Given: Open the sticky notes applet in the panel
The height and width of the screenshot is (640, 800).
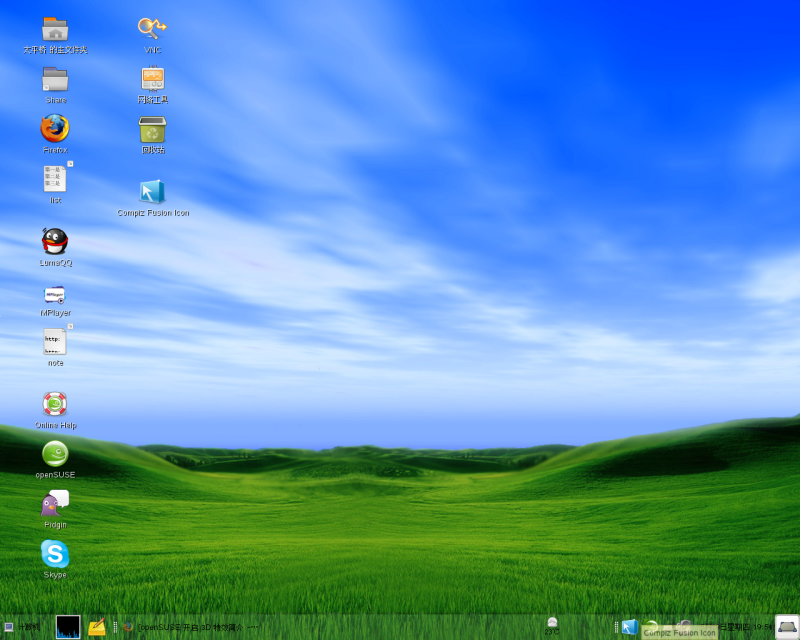Looking at the screenshot, I should (x=97, y=627).
